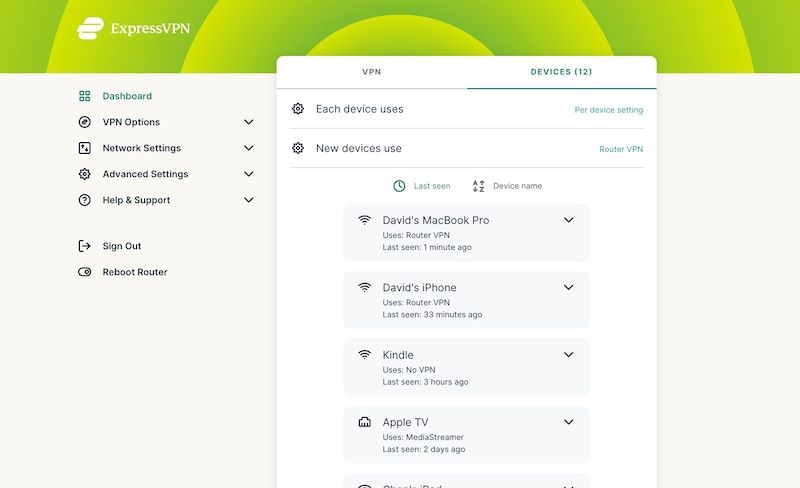Expand the Apple TV device details

tap(568, 422)
